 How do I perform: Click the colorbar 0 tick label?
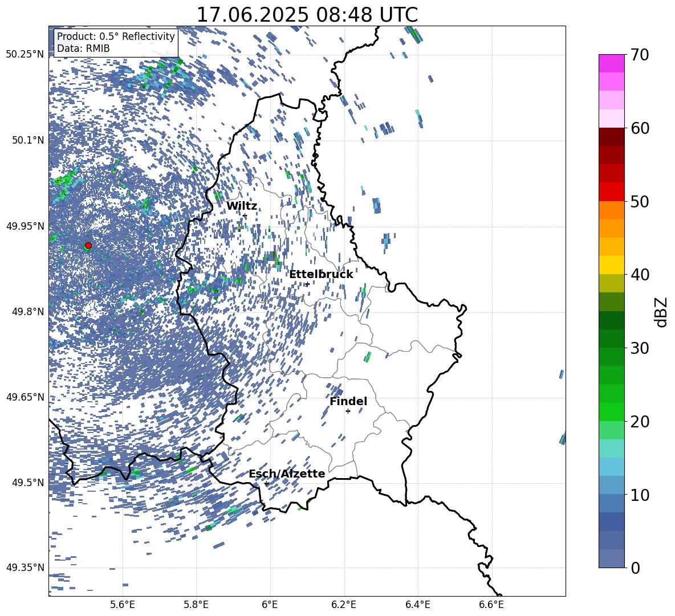click(635, 568)
